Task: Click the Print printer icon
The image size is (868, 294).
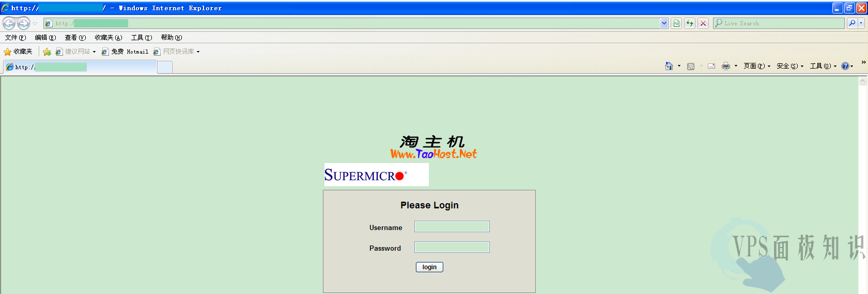Action: click(x=726, y=66)
